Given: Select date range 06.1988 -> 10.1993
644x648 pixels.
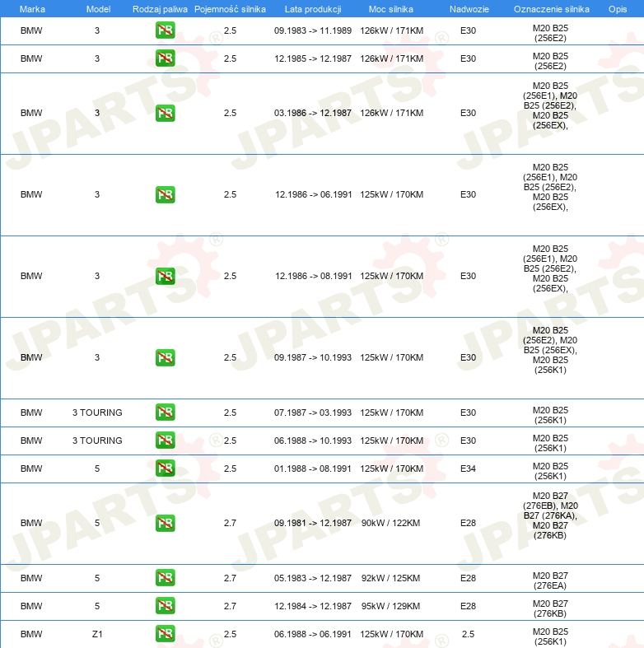Looking at the screenshot, I should 313,441.
